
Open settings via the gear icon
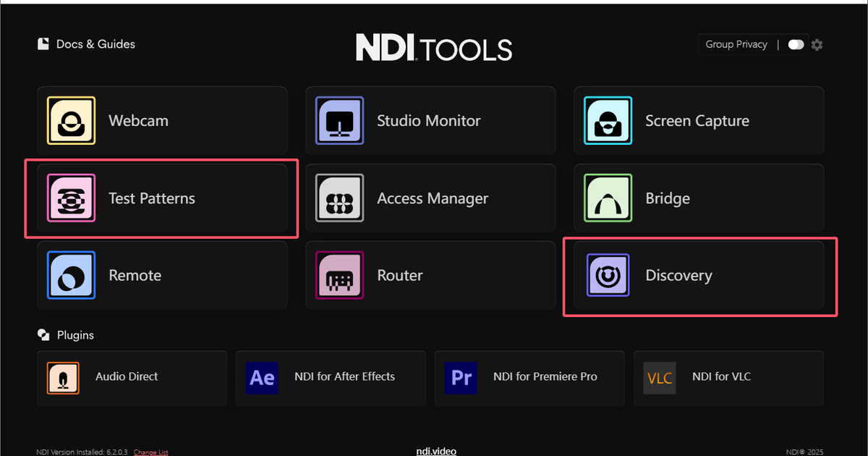817,45
